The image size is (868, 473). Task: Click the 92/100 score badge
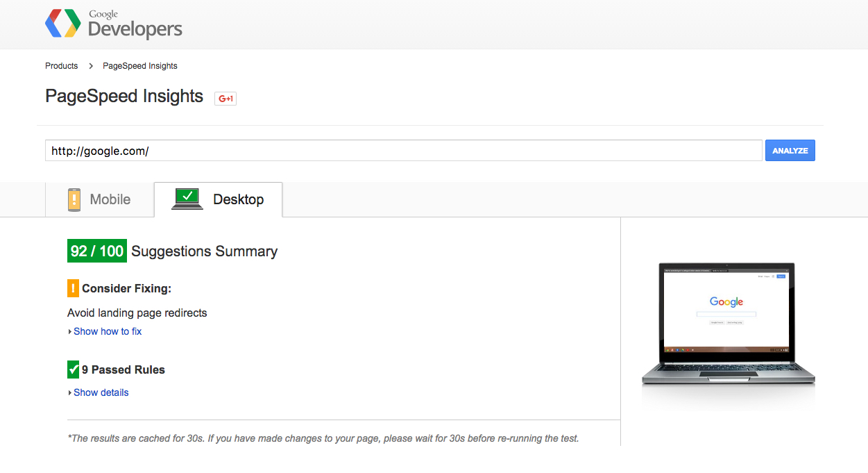pyautogui.click(x=96, y=250)
